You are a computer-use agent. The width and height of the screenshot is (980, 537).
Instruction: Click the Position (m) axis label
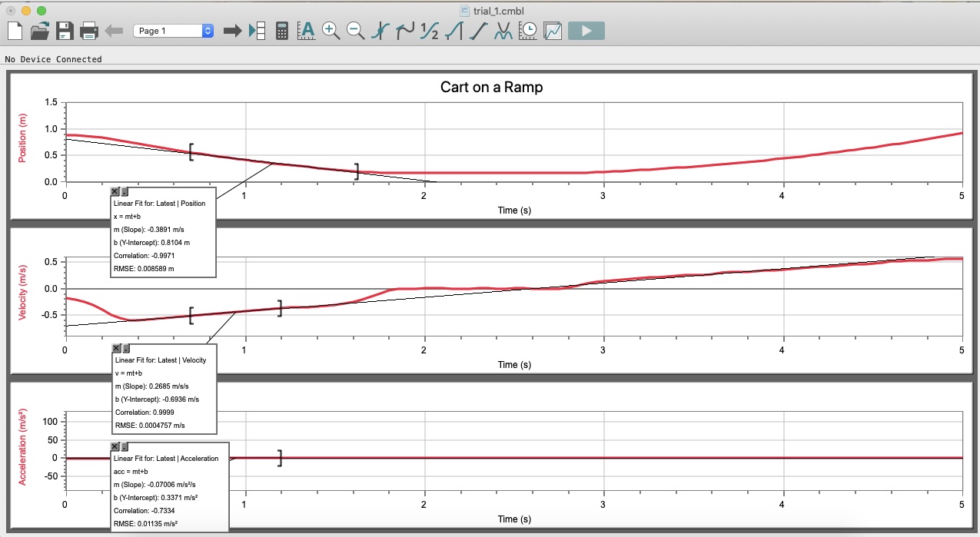coord(23,137)
